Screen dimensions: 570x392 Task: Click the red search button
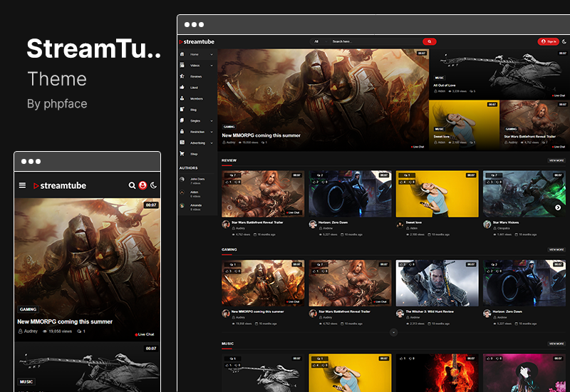coord(430,41)
